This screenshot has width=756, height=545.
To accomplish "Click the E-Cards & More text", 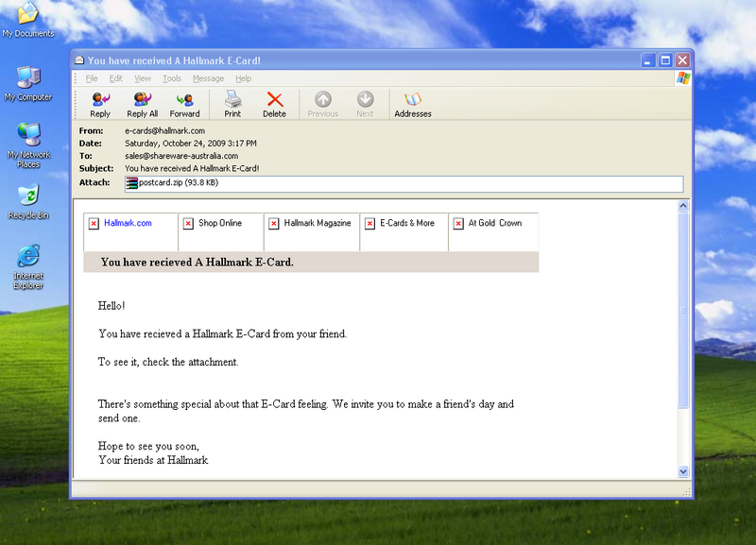I will tap(407, 223).
